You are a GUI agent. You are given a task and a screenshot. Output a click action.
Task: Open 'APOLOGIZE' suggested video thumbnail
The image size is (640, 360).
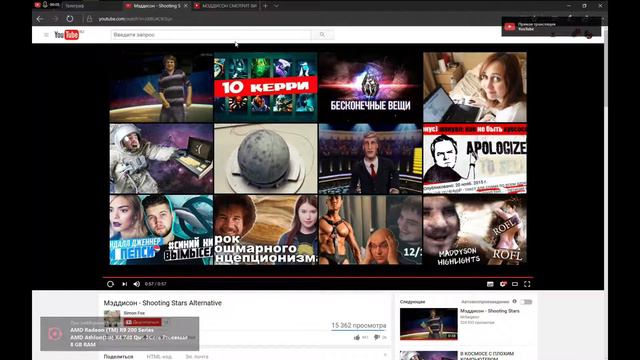[x=475, y=158]
